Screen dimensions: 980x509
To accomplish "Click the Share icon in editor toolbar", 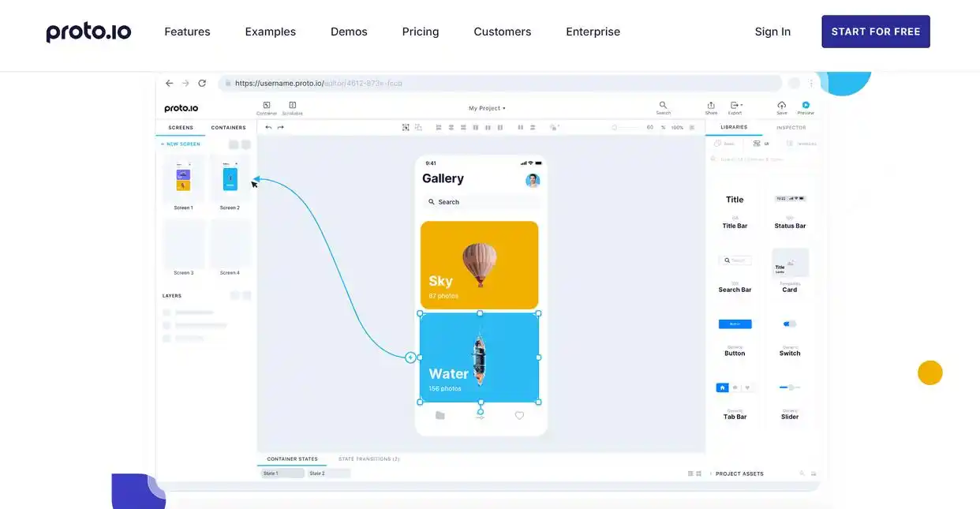I will click(x=711, y=105).
